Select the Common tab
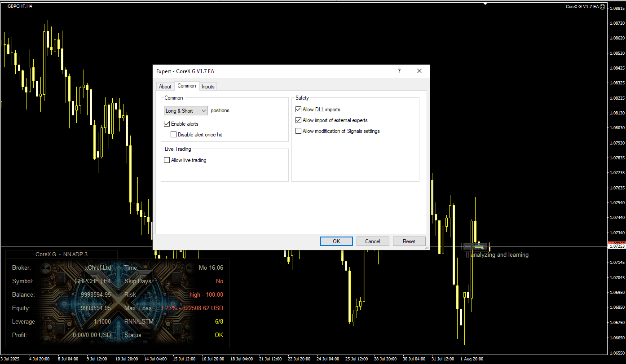626x364 pixels. 186,86
